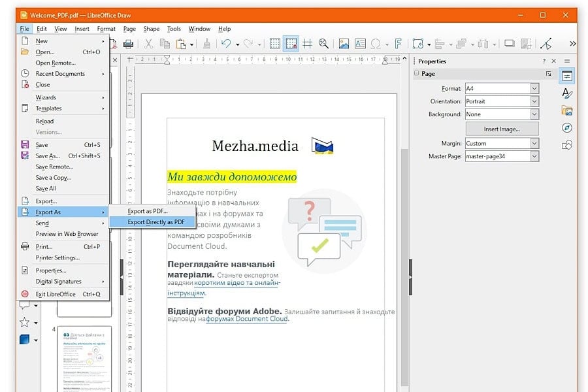The width and height of the screenshot is (588, 392).
Task: Open the Transformations dropdown arrow
Action: click(429, 44)
